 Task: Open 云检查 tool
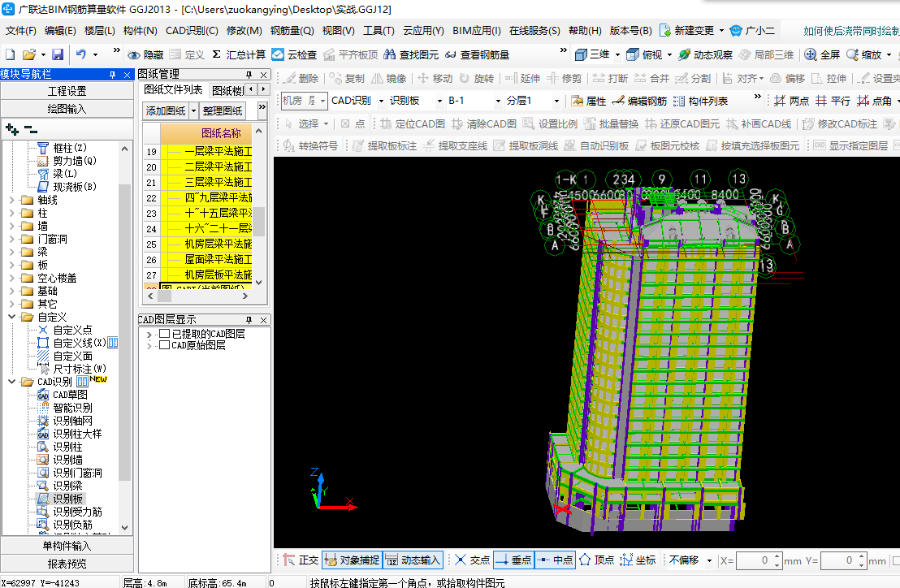294,54
